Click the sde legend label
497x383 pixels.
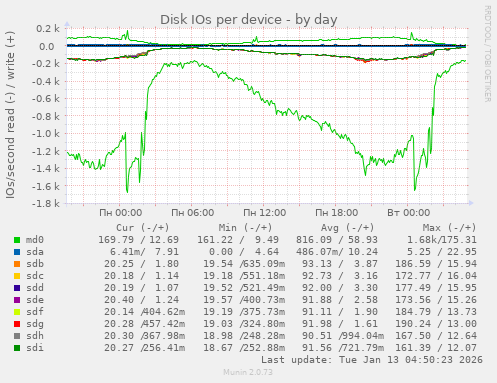35,300
